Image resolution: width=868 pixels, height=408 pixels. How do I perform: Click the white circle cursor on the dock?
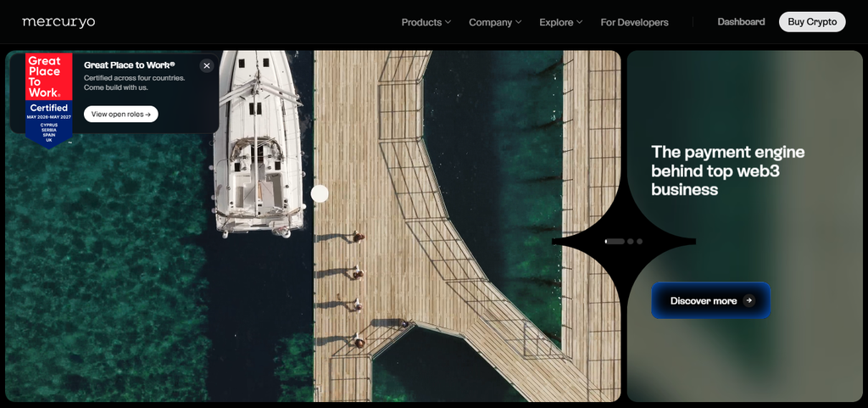(x=320, y=193)
